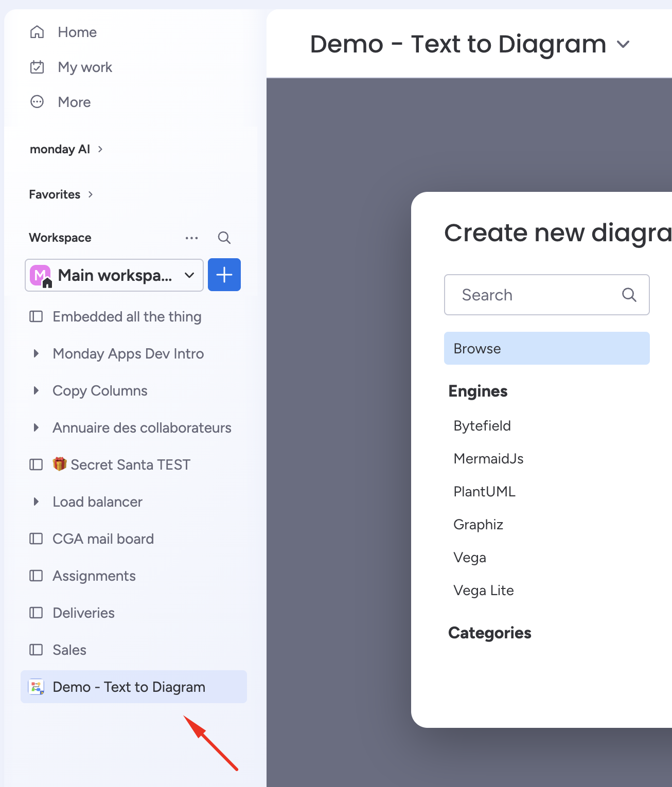Click the Load balancer folder label

tap(98, 502)
